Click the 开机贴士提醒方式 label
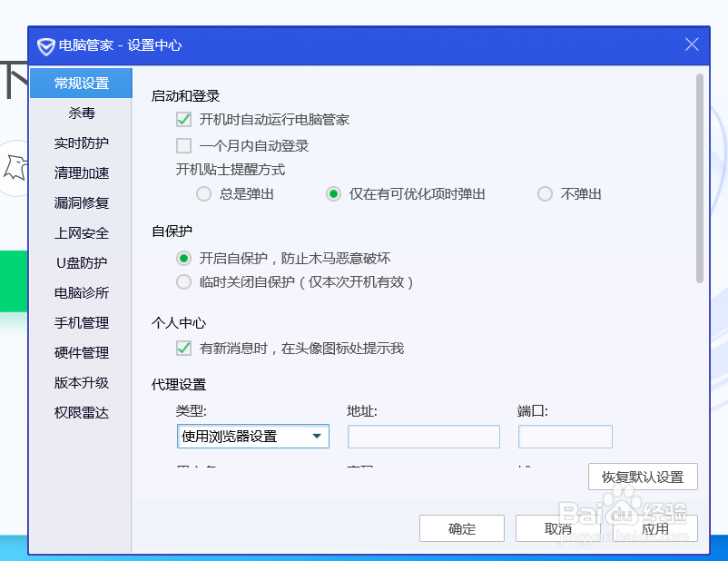The height and width of the screenshot is (561, 728). (231, 170)
